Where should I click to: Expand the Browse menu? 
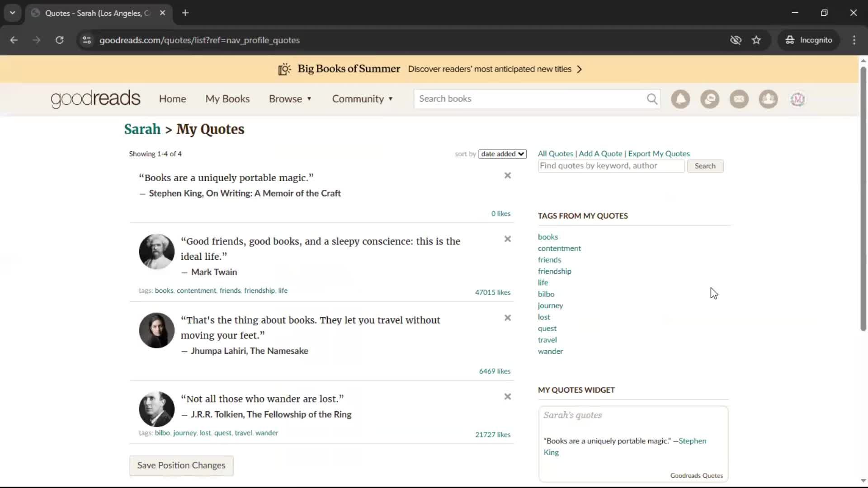pyautogui.click(x=290, y=99)
